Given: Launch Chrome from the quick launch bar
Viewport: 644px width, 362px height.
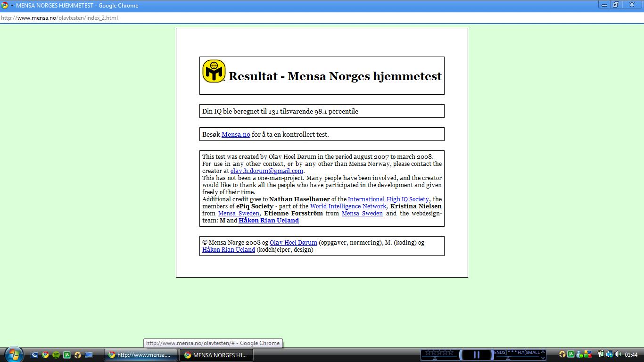Looking at the screenshot, I should click(45, 355).
